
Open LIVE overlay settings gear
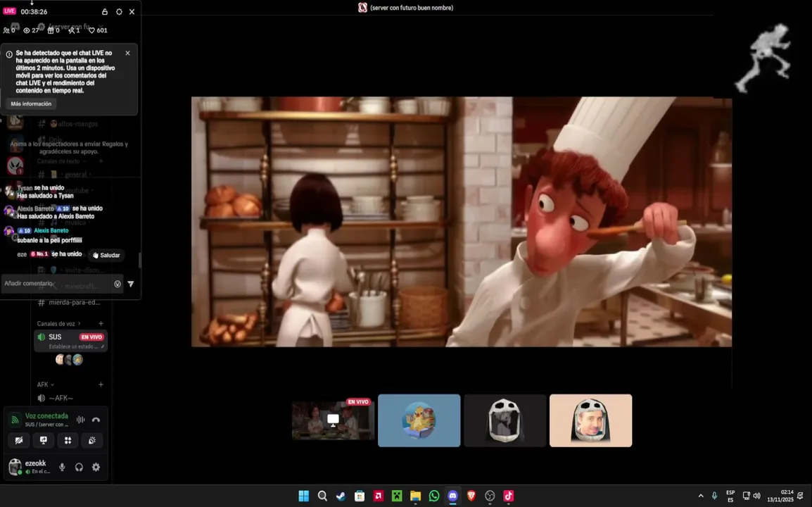119,11
